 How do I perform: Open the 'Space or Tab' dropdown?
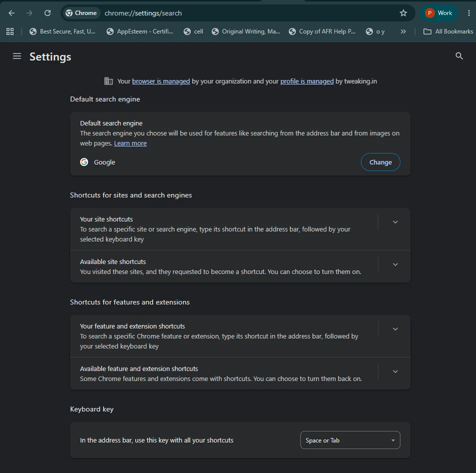tap(350, 440)
